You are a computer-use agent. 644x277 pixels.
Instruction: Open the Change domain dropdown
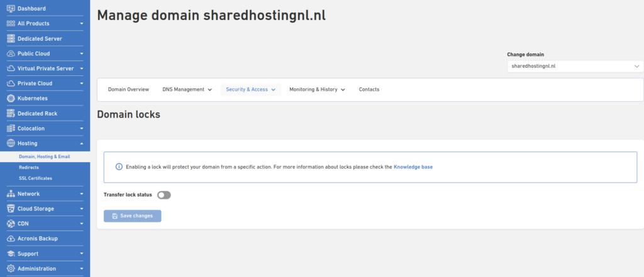tap(575, 66)
